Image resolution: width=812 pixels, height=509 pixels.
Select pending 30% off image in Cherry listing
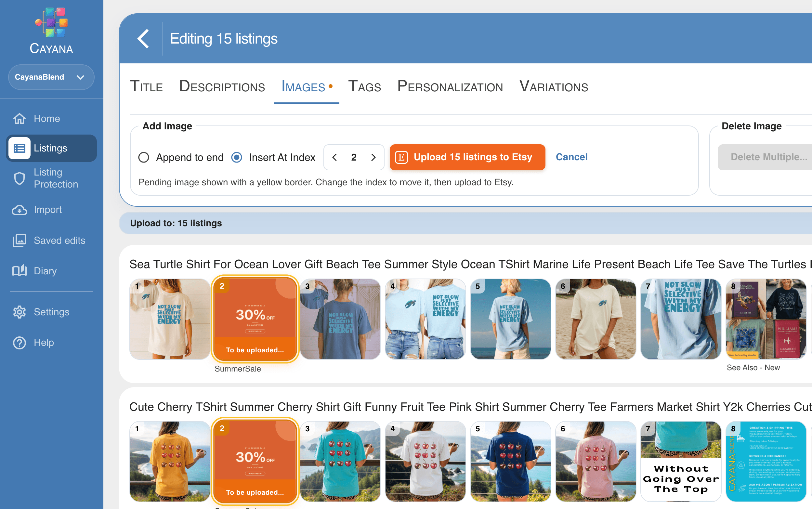[x=255, y=461]
